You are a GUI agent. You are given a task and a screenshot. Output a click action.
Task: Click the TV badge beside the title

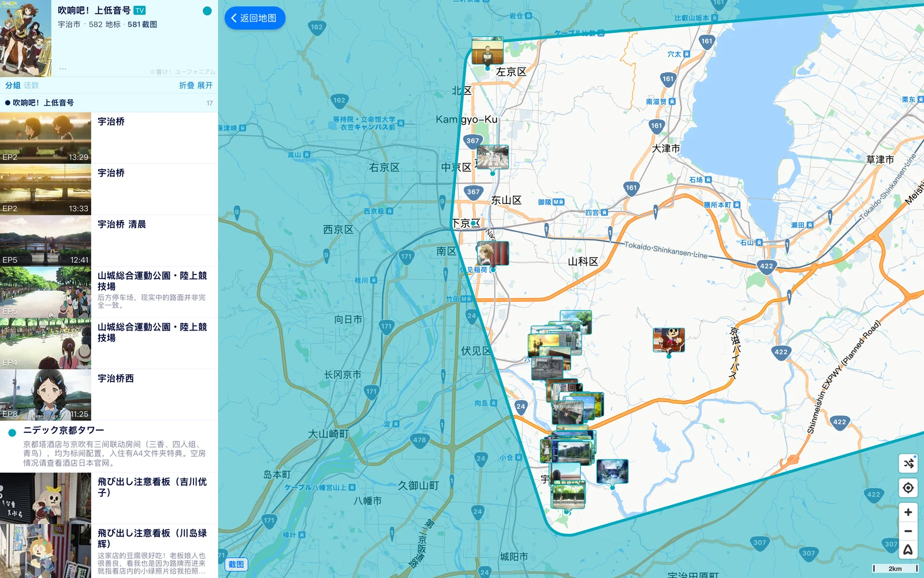click(x=140, y=10)
